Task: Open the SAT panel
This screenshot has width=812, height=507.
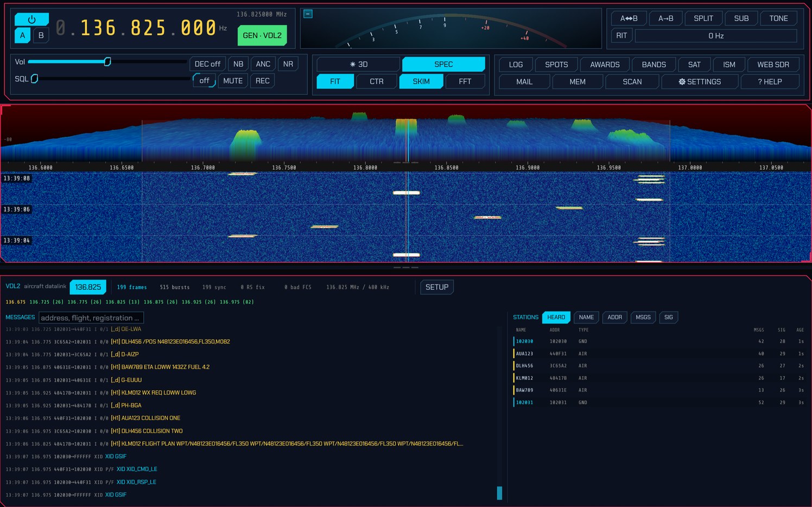Action: (x=694, y=65)
